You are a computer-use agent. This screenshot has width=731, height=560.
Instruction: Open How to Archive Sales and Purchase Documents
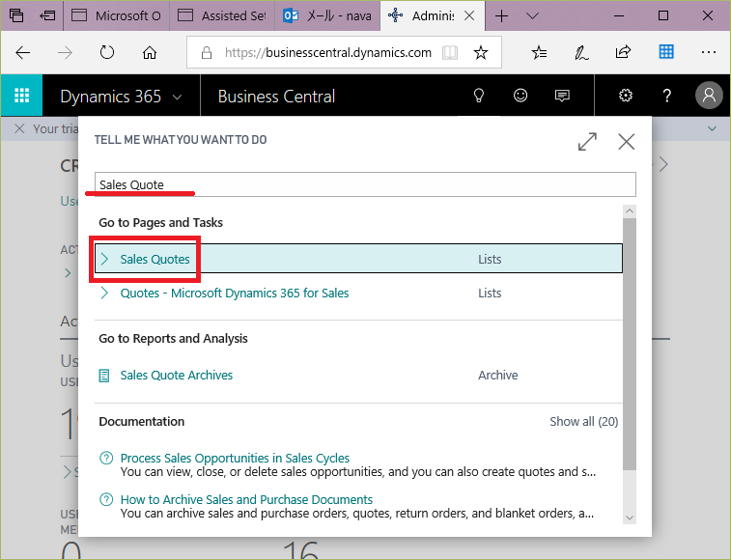(246, 499)
